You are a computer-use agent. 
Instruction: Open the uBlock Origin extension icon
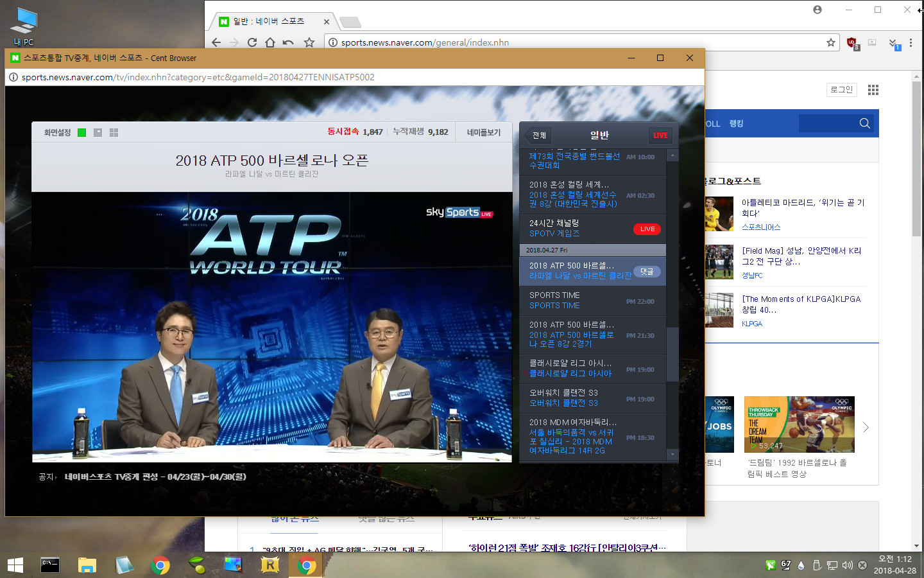[852, 43]
